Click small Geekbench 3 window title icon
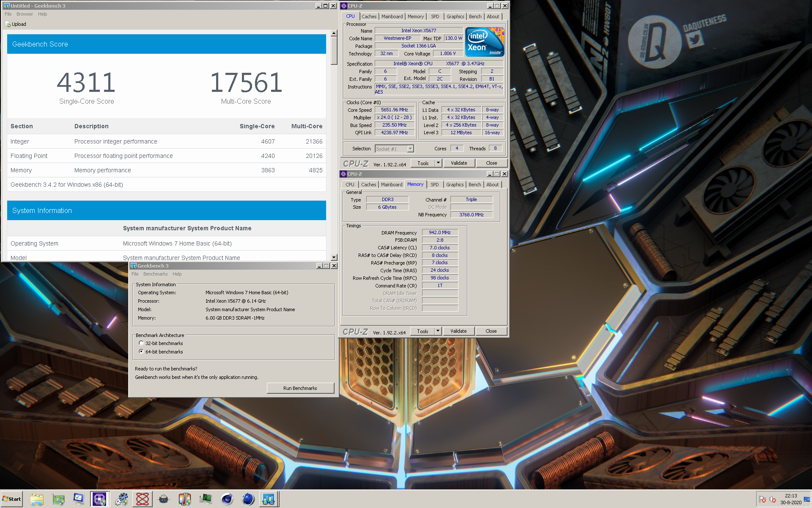The width and height of the screenshot is (812, 508). click(x=134, y=266)
